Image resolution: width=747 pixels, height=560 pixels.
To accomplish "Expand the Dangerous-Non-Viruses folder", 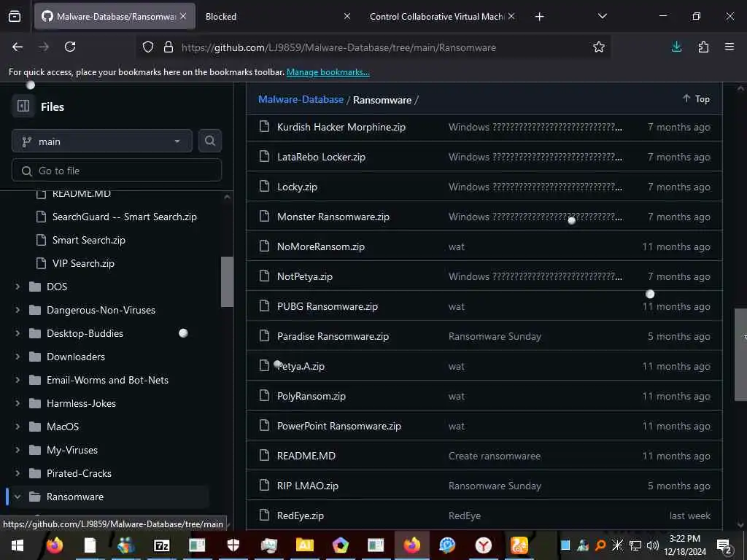I will 18,310.
